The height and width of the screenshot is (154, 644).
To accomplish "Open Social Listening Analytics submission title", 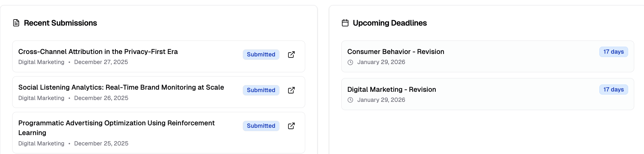I will (121, 88).
